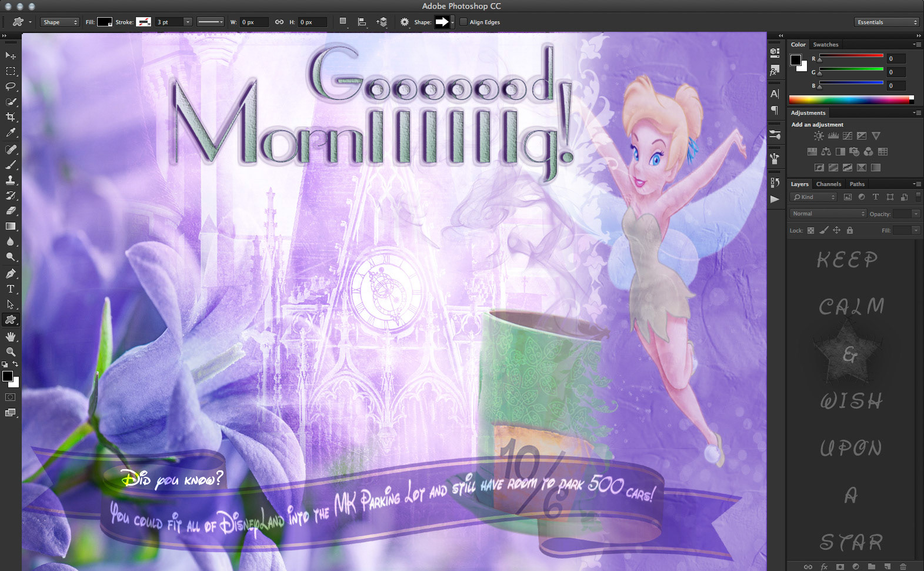Toggle link between width and height
The width and height of the screenshot is (924, 571).
[279, 22]
